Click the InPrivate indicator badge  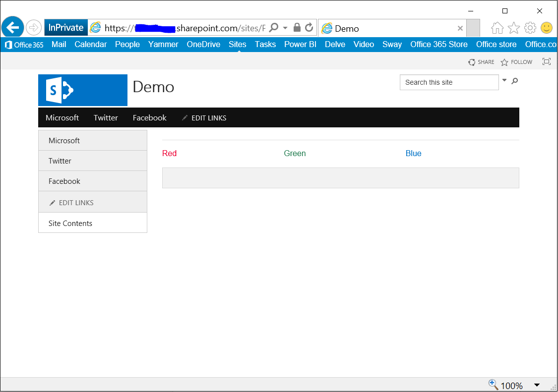(x=66, y=28)
